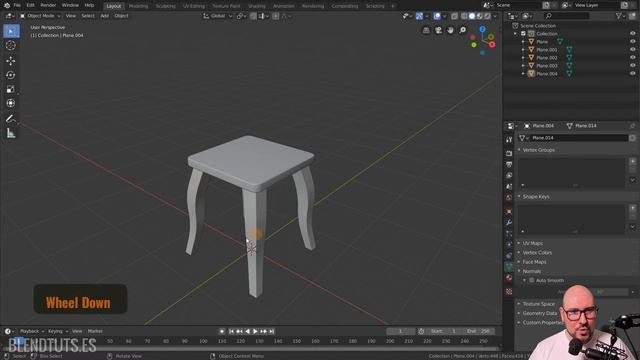This screenshot has width=640, height=360.
Task: Click the timeline Play button
Action: pos(255,331)
